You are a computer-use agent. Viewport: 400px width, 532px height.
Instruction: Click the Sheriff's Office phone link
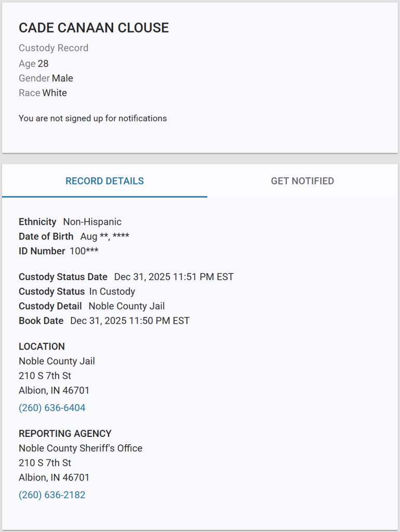point(52,495)
